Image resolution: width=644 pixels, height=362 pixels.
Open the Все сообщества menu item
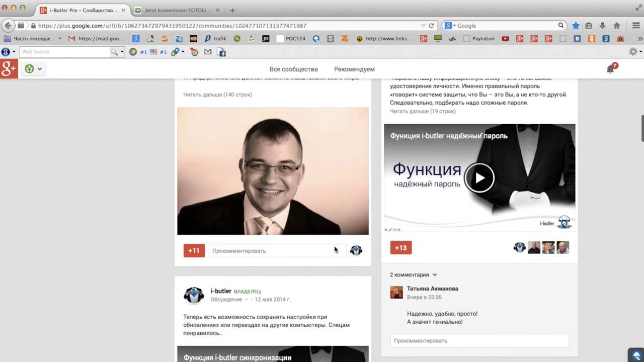[x=294, y=69]
